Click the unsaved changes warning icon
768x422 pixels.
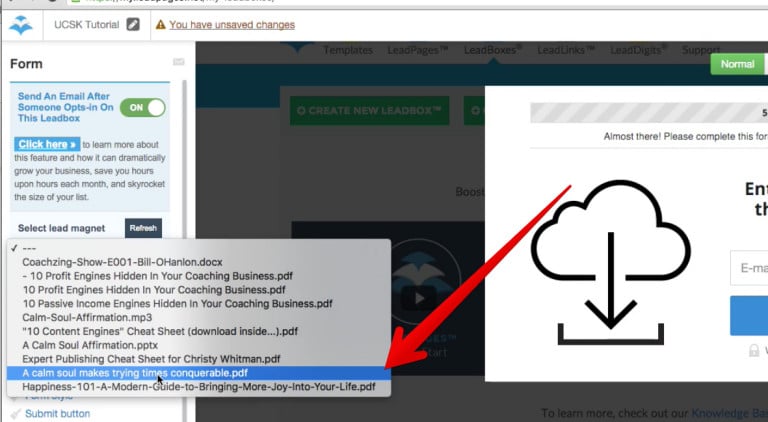point(161,24)
